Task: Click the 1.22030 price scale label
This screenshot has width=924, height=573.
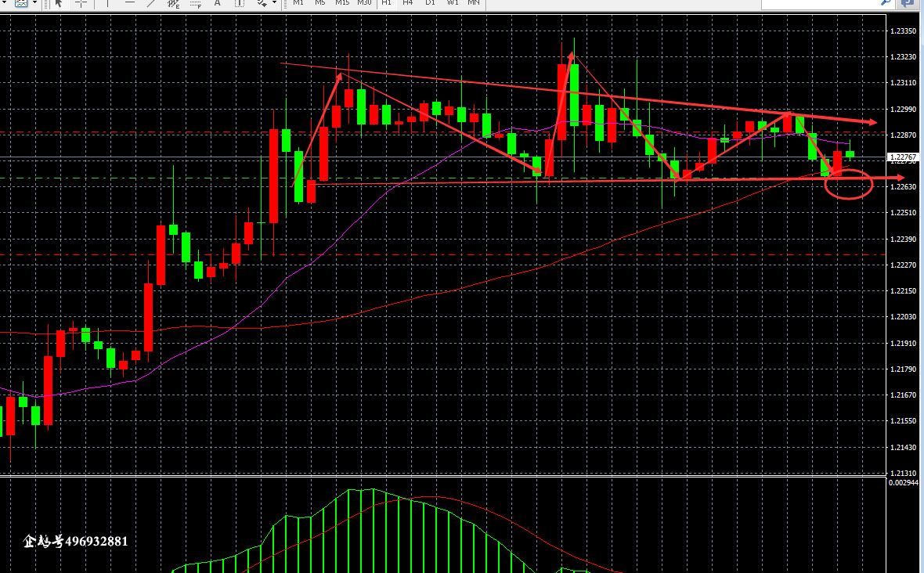Action: 904,317
